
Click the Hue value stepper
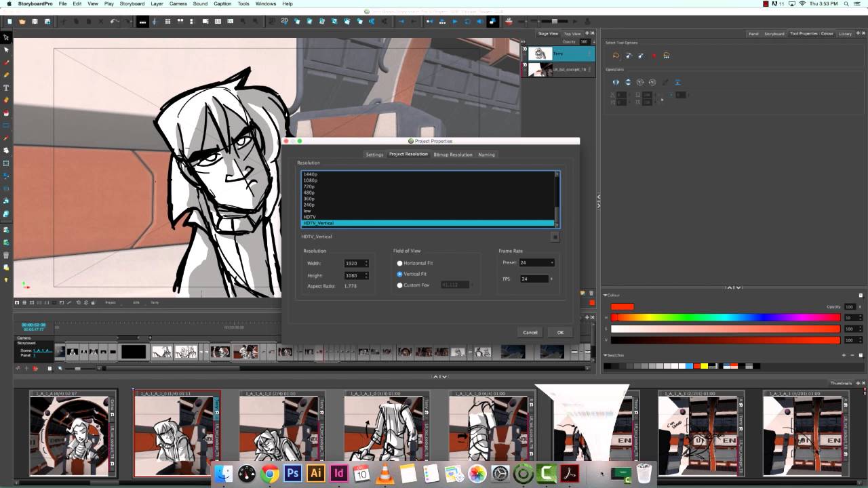click(861, 317)
